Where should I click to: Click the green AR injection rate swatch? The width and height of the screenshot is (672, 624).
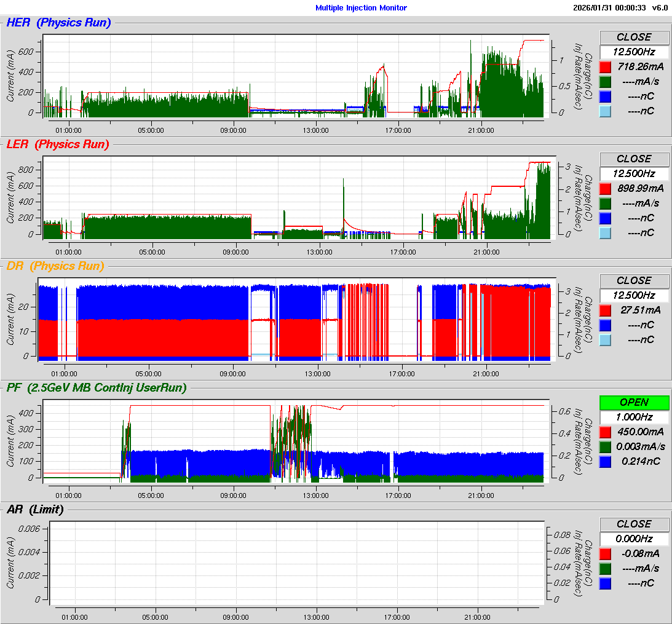[606, 568]
